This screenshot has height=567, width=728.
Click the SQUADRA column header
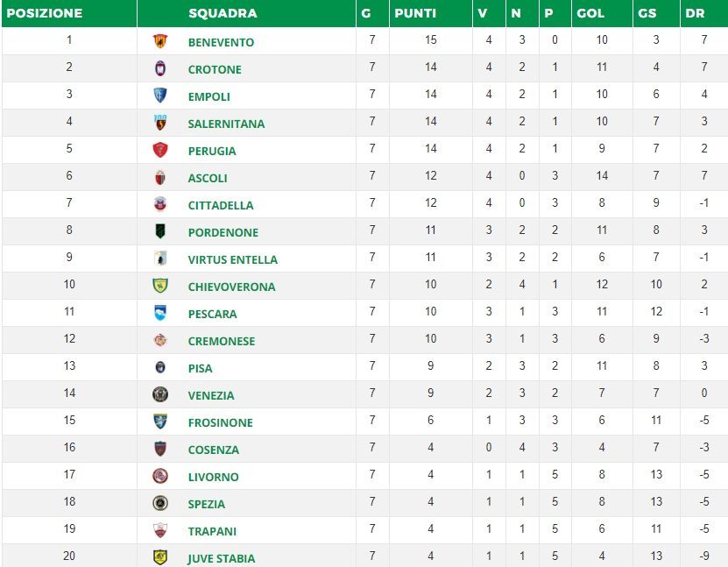[223, 13]
